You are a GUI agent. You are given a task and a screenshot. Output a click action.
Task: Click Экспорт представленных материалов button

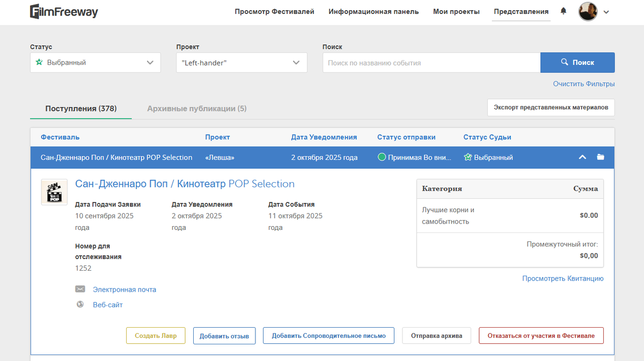[551, 107]
